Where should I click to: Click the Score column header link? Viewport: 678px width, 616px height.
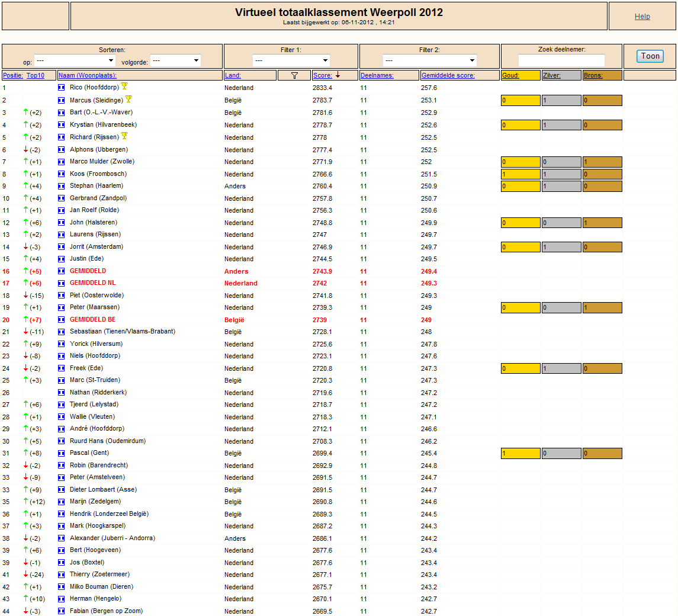(x=323, y=75)
